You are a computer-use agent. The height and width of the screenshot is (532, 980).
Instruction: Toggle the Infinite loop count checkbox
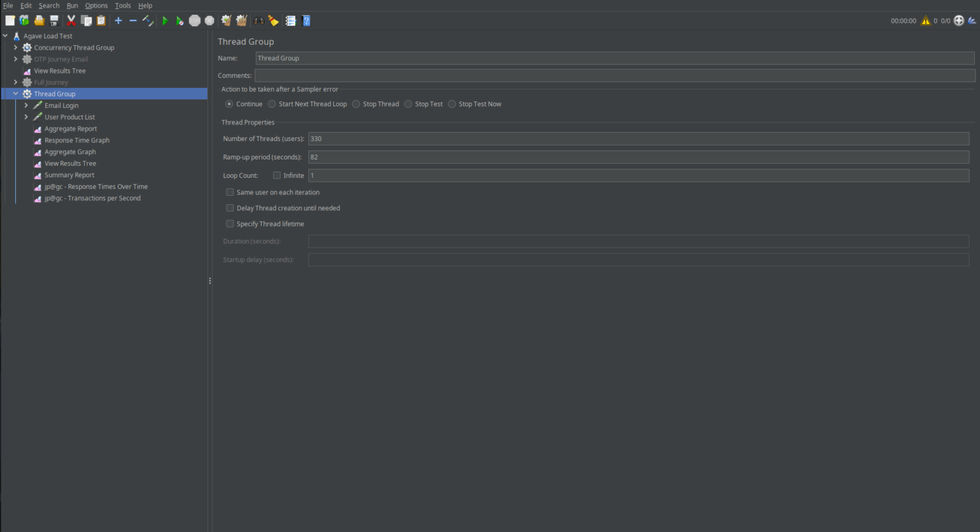pyautogui.click(x=277, y=175)
